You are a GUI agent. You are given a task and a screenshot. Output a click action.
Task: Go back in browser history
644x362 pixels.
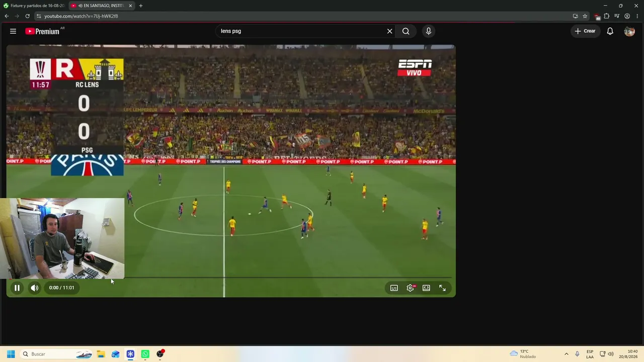[x=7, y=16]
